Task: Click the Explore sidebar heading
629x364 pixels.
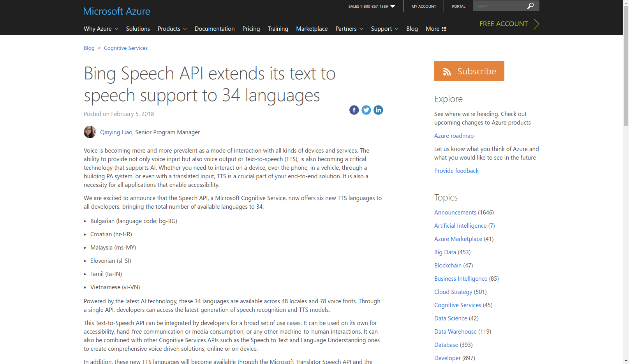Action: point(448,99)
